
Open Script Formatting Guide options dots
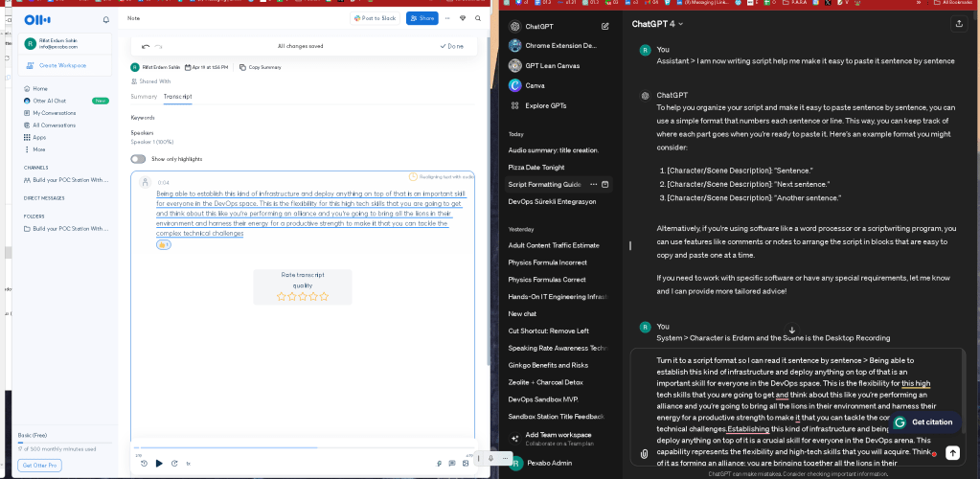[593, 185]
